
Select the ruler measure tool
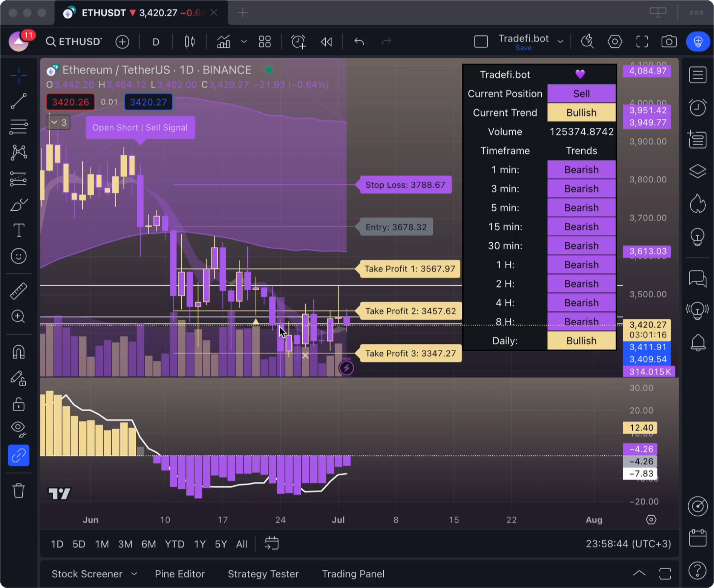point(18,291)
